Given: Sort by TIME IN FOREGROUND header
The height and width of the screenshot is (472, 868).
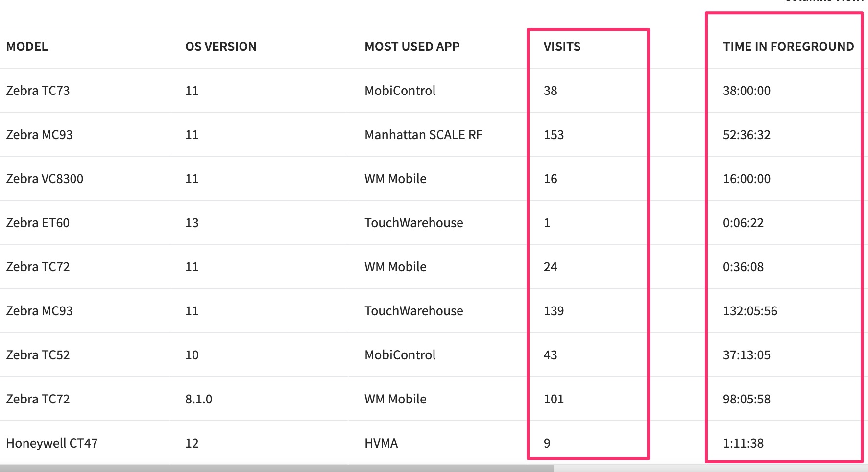Looking at the screenshot, I should 788,47.
